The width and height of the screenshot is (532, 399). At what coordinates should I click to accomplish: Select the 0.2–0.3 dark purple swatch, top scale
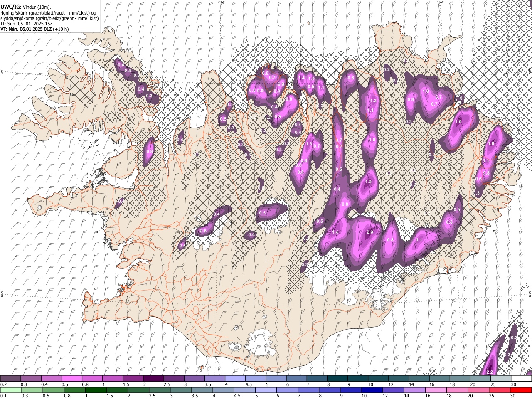[10, 379]
